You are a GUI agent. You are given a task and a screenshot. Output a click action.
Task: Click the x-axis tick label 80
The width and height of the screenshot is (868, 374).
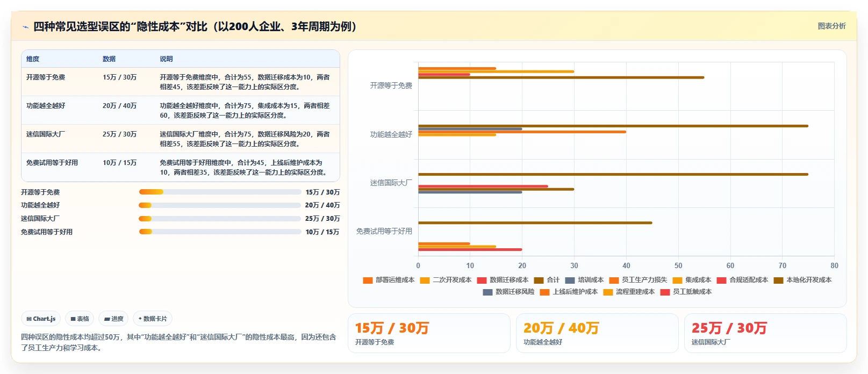pos(834,265)
